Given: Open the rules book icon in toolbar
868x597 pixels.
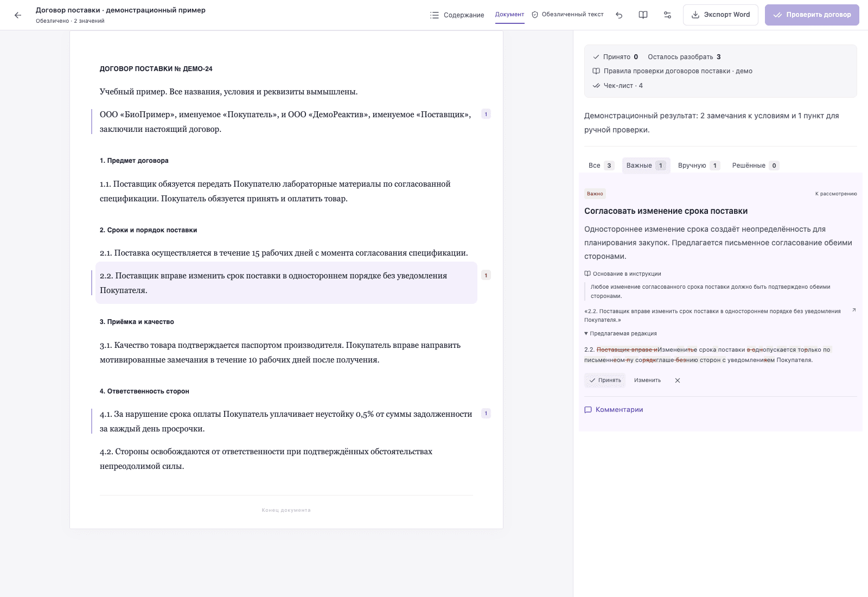Looking at the screenshot, I should pos(643,15).
